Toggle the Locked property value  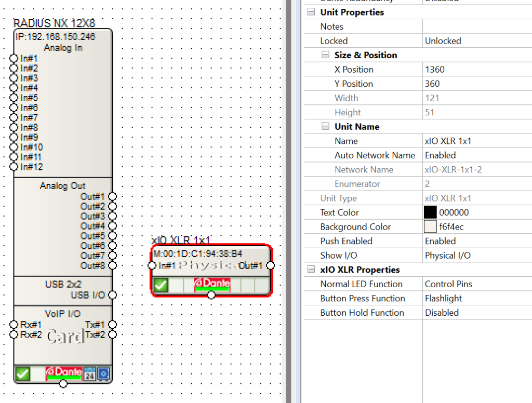[476, 41]
